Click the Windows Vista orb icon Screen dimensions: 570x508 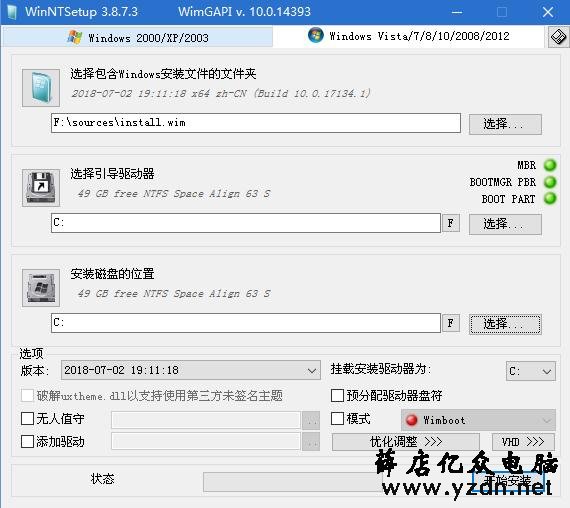click(x=315, y=35)
